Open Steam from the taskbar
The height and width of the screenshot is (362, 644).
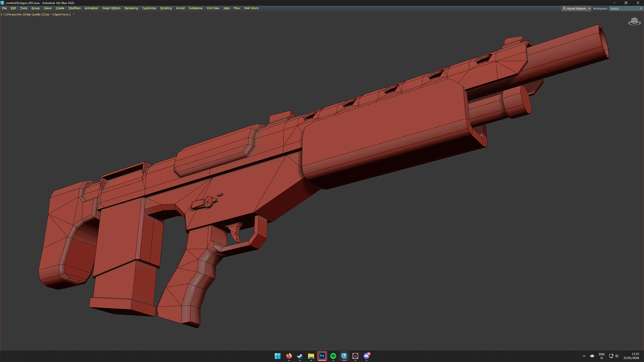tap(300, 356)
